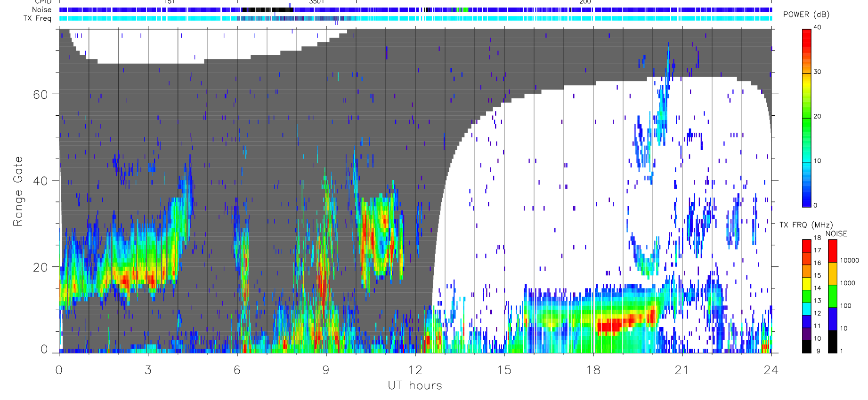
Task: Click the POWER (dB) colorbar title
Action: [806, 14]
